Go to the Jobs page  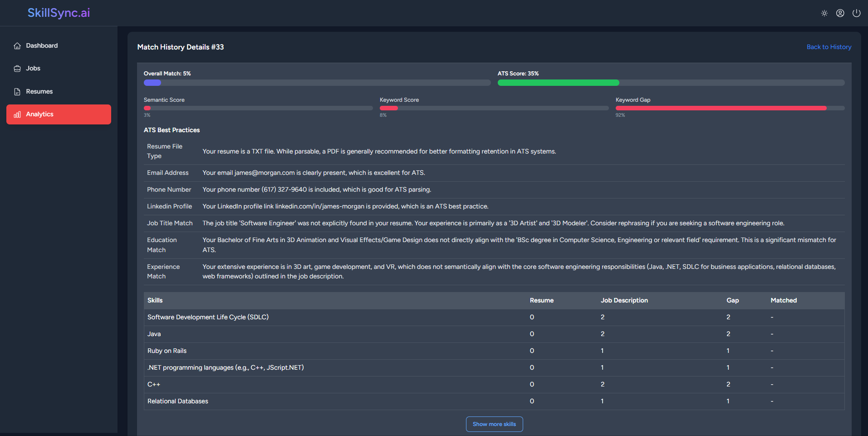point(33,69)
